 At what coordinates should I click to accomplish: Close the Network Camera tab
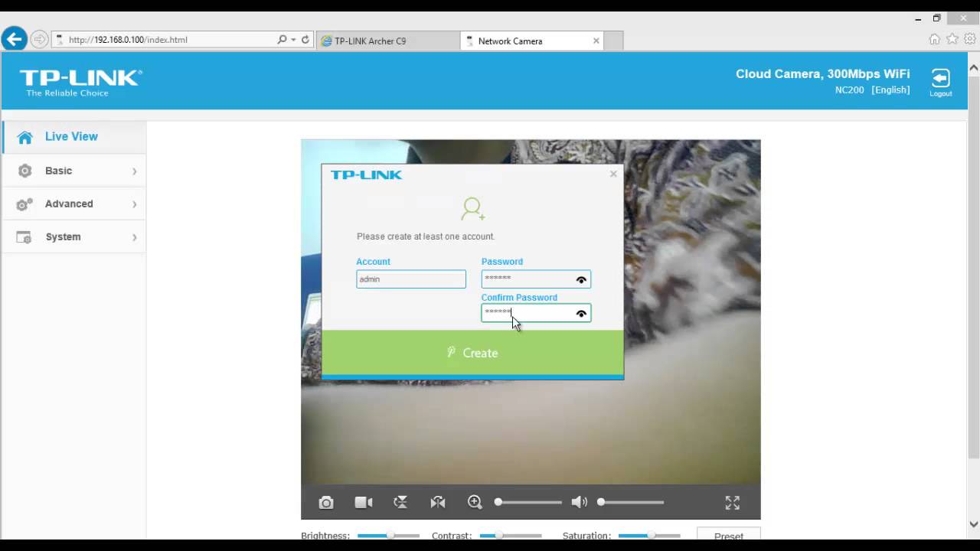pos(596,41)
